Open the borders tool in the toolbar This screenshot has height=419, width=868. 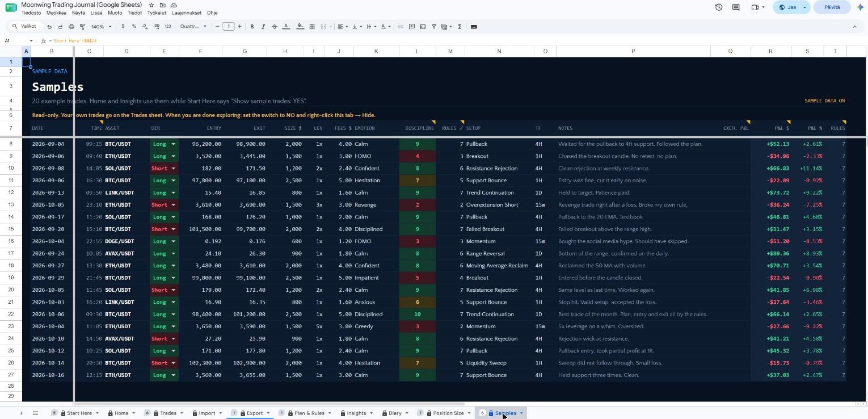coord(312,27)
